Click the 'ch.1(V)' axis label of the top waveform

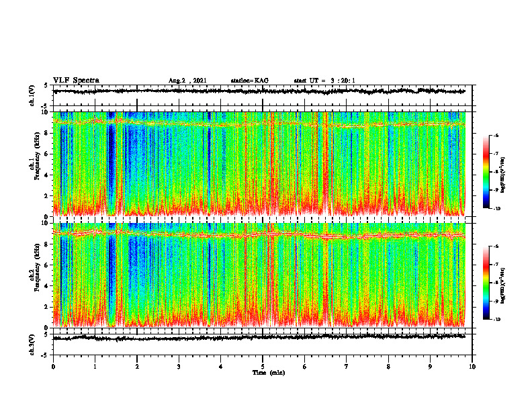click(32, 95)
